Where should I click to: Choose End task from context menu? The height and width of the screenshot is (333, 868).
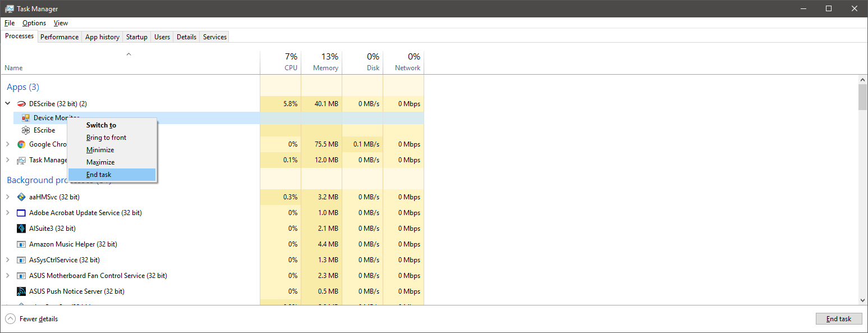coord(99,175)
